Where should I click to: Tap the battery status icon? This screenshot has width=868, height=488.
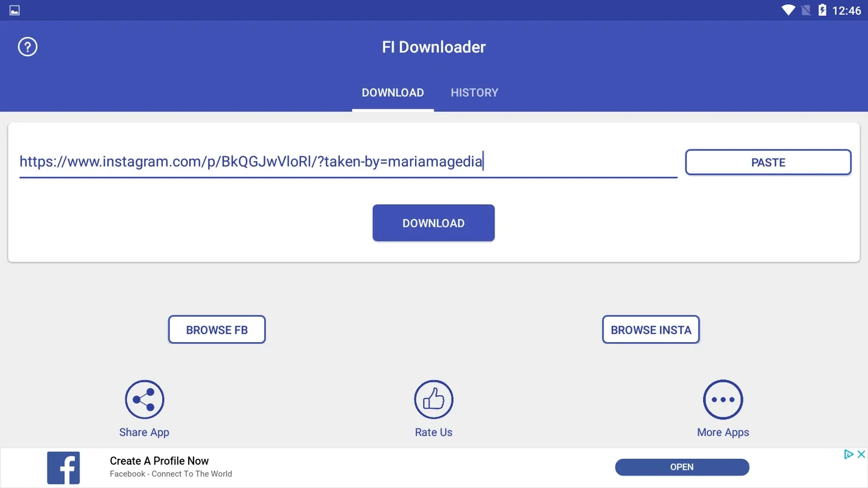822,10
